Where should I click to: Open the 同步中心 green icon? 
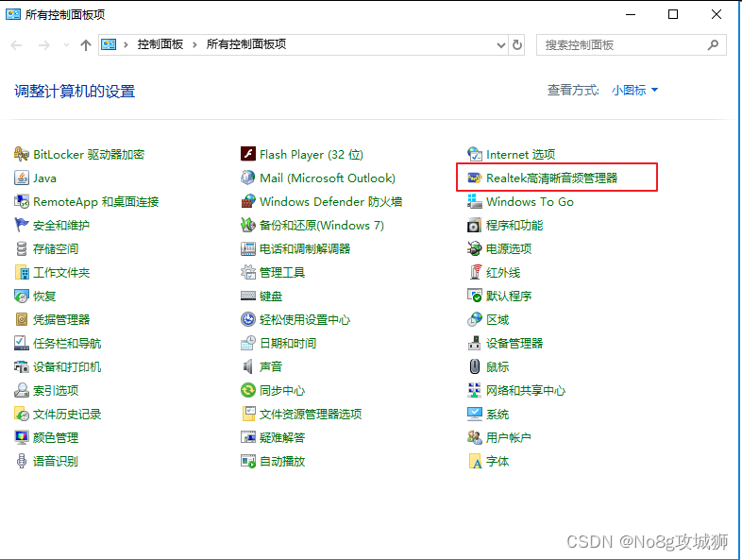248,391
